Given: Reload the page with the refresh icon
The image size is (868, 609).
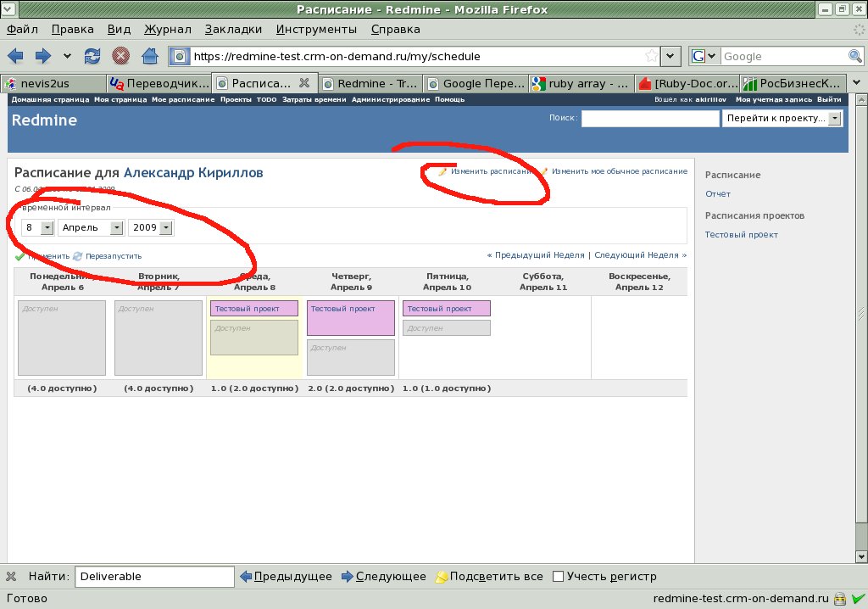Looking at the screenshot, I should click(x=92, y=57).
